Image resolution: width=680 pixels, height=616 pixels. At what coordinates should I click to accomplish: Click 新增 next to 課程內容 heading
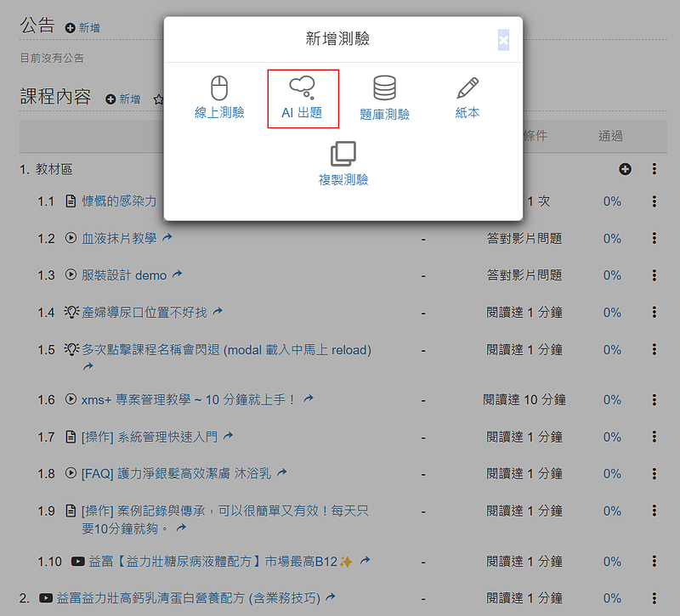[123, 99]
